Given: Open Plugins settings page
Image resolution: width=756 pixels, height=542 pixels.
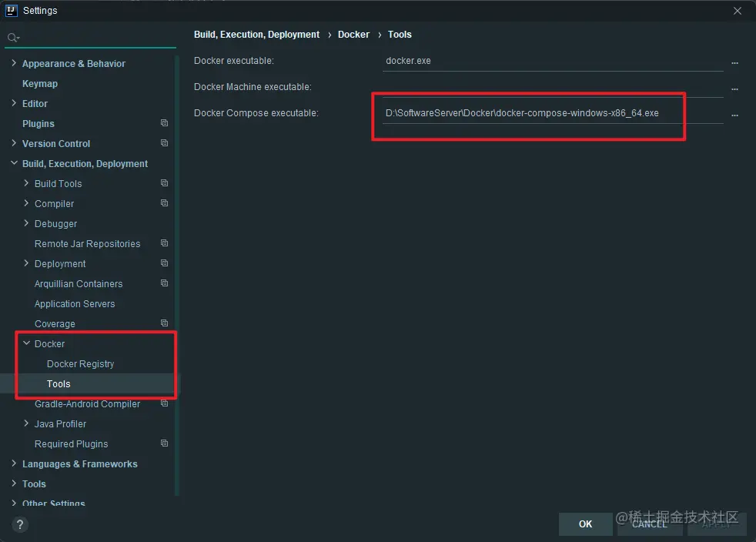Looking at the screenshot, I should [38, 123].
